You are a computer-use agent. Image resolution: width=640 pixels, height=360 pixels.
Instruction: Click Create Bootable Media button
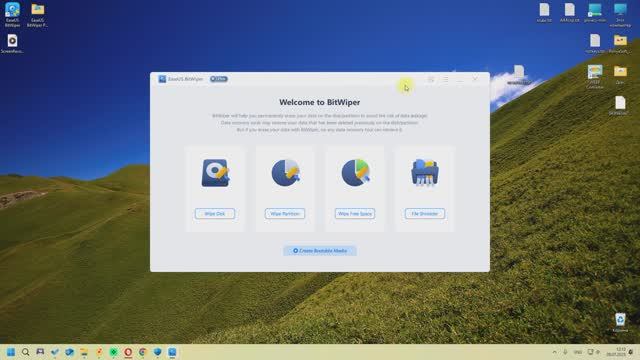[x=320, y=251]
